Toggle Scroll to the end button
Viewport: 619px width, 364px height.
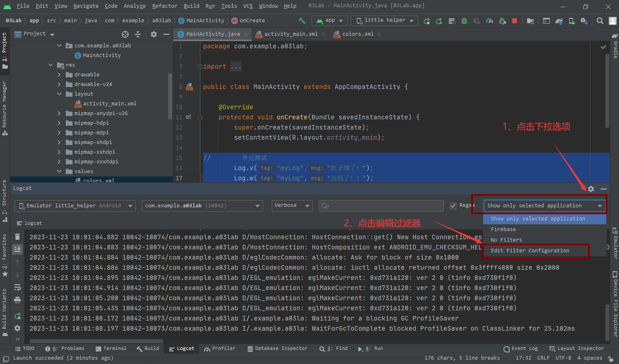tap(17, 249)
